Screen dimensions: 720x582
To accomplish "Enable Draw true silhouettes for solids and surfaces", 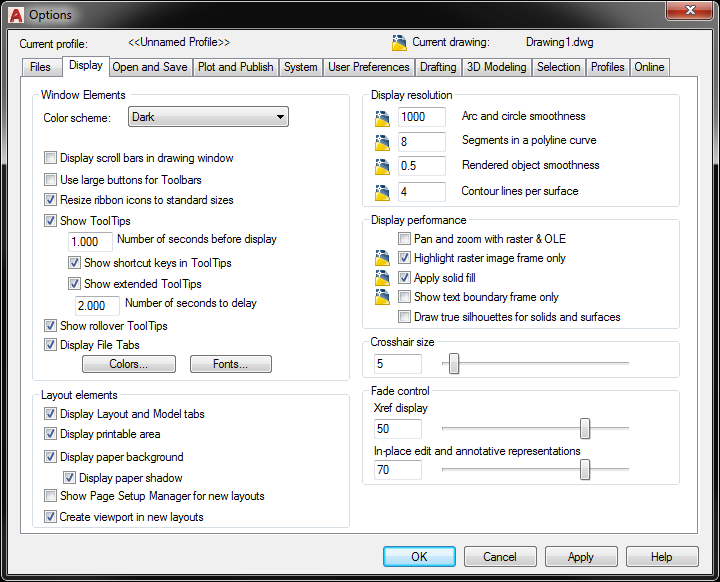I will point(404,316).
